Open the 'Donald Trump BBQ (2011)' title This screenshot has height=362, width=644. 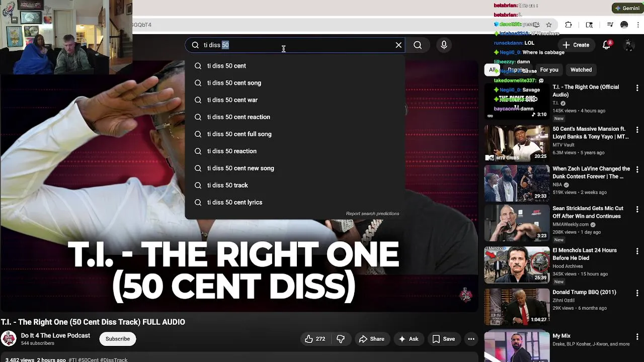pos(584,292)
